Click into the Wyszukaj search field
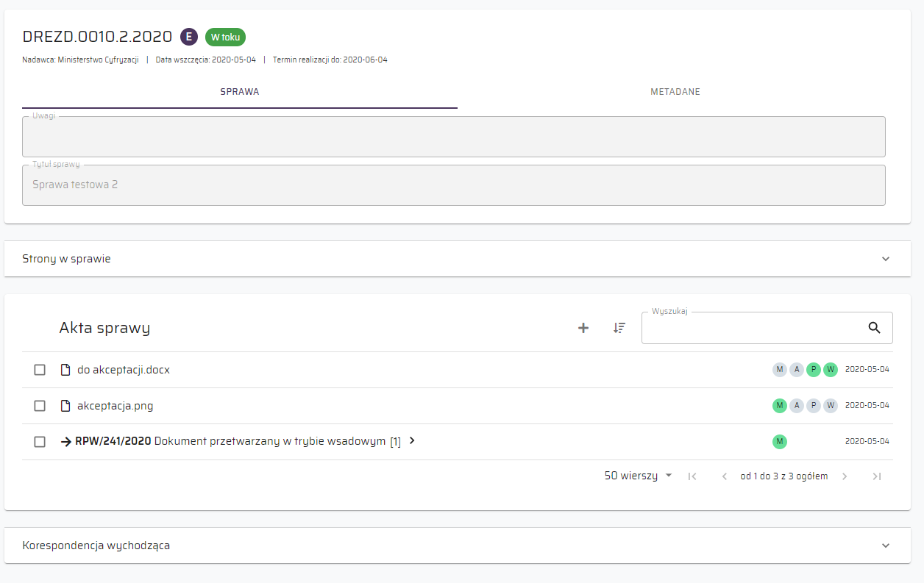Viewport: 924px width, 583px height. coord(750,329)
